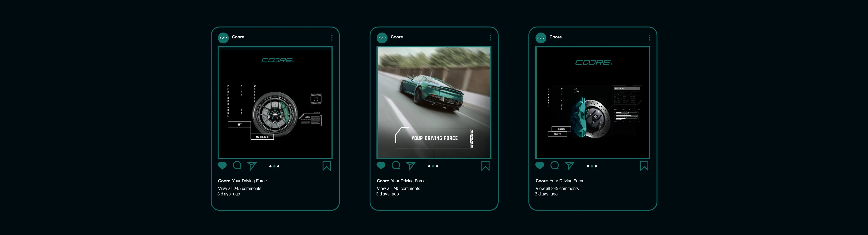Share the green car post via paper plane icon
Screen dimensions: 868x235
coord(410,166)
